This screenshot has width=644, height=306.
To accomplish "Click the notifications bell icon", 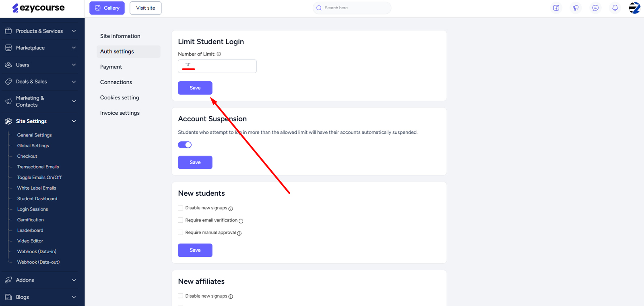I will 615,8.
